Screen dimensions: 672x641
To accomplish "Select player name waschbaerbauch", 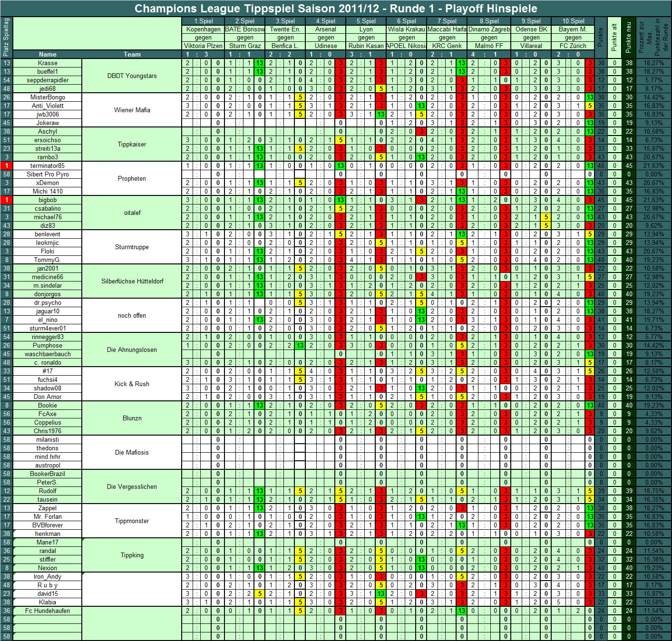I will point(48,354).
